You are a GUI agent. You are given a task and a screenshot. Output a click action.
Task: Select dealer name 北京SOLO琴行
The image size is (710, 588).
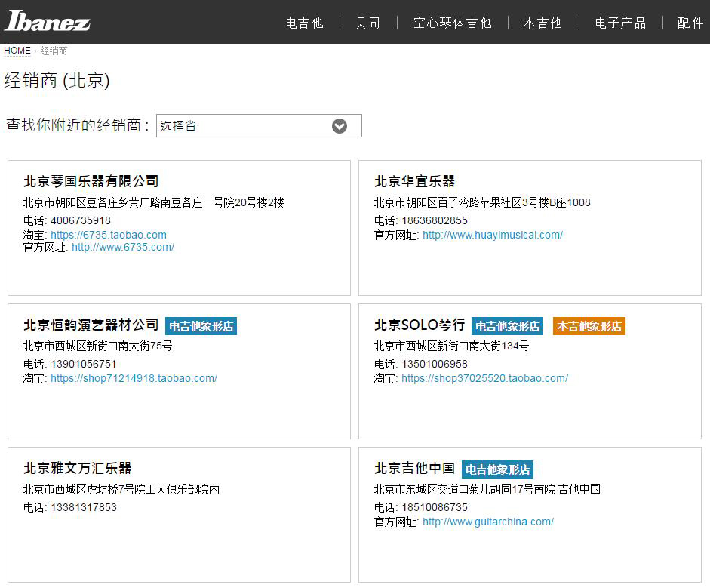(x=420, y=325)
